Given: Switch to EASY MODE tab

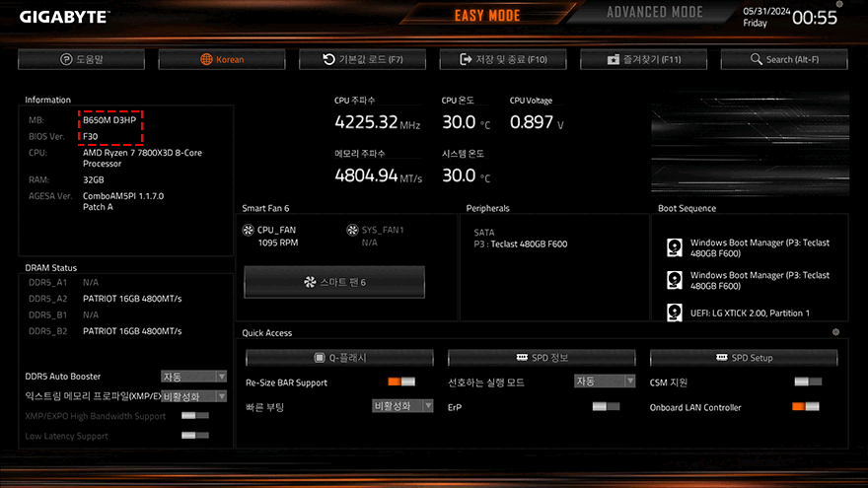Looking at the screenshot, I should 487,15.
